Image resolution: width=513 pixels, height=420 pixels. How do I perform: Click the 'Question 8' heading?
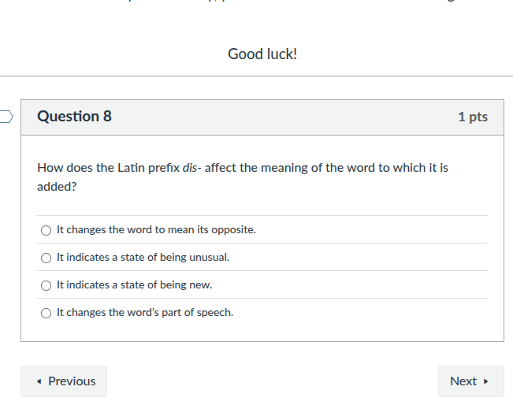tap(75, 117)
